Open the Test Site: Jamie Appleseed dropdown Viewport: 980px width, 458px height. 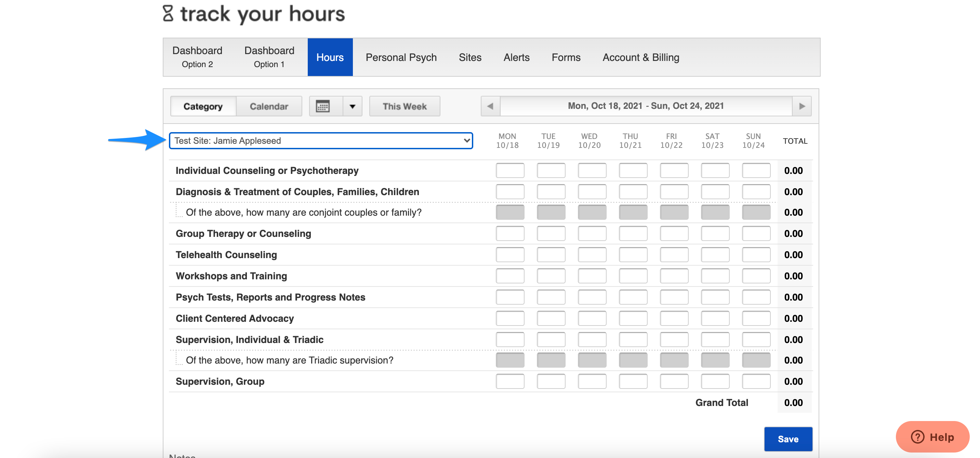[x=321, y=140]
